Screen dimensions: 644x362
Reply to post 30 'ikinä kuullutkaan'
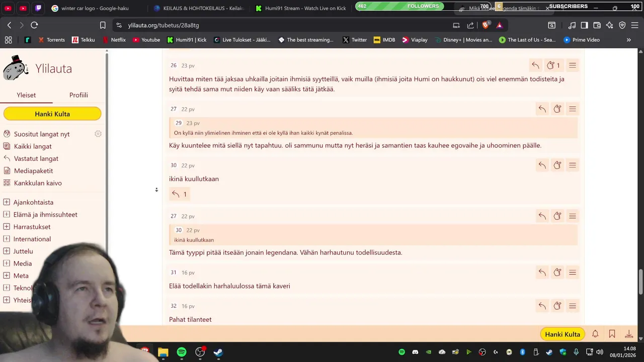tap(542, 165)
